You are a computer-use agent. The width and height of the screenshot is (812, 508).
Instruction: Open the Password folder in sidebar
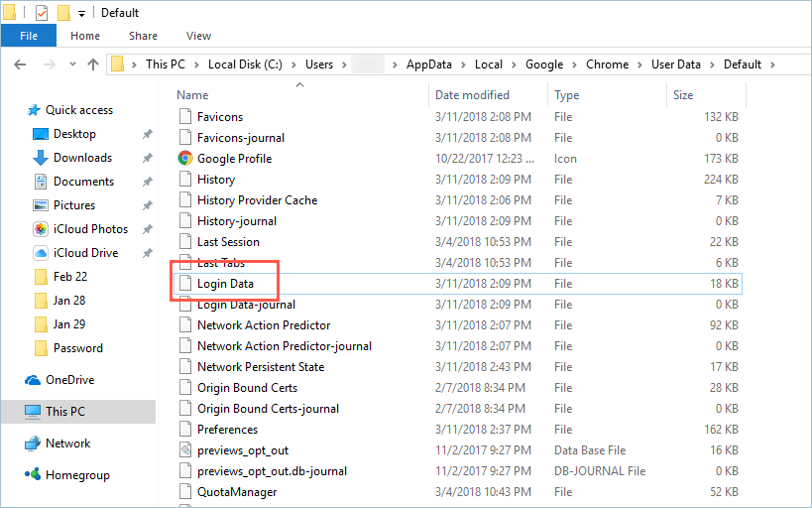77,348
